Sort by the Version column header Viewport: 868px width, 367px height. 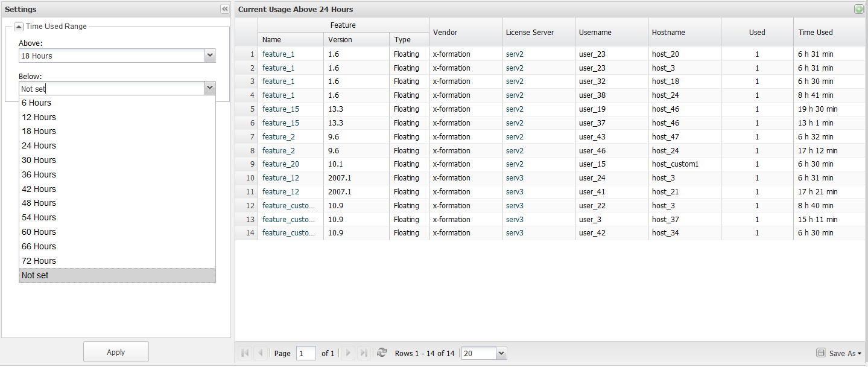pos(356,40)
